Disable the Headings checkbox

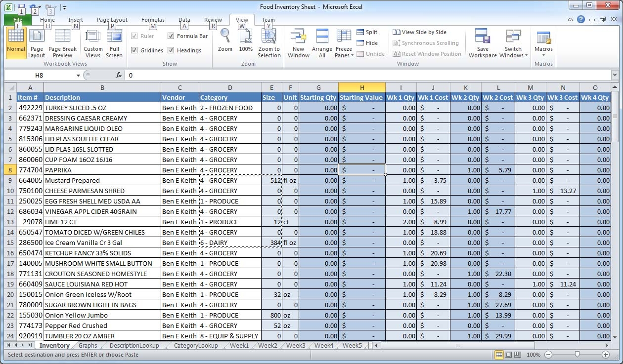click(172, 50)
